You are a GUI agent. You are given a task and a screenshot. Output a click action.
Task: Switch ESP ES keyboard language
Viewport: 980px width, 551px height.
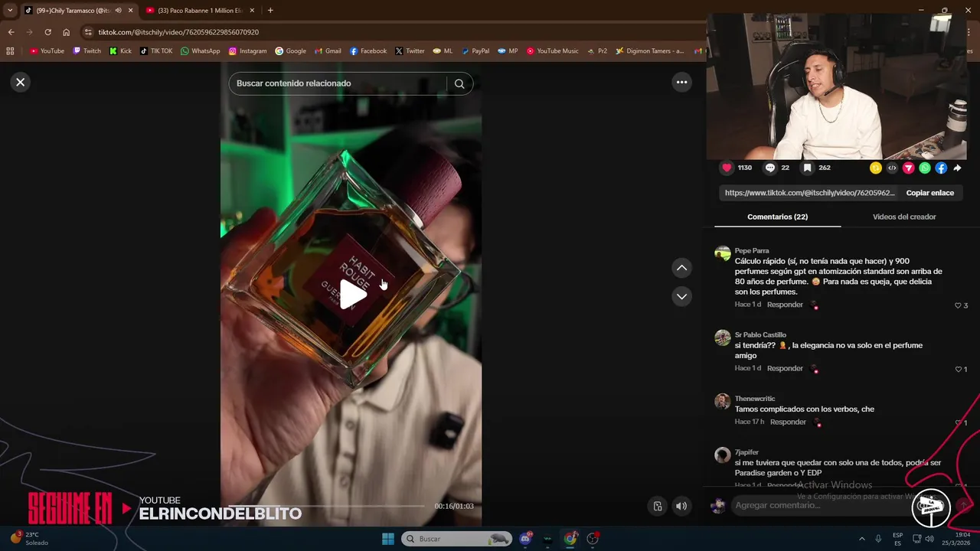[x=897, y=539]
